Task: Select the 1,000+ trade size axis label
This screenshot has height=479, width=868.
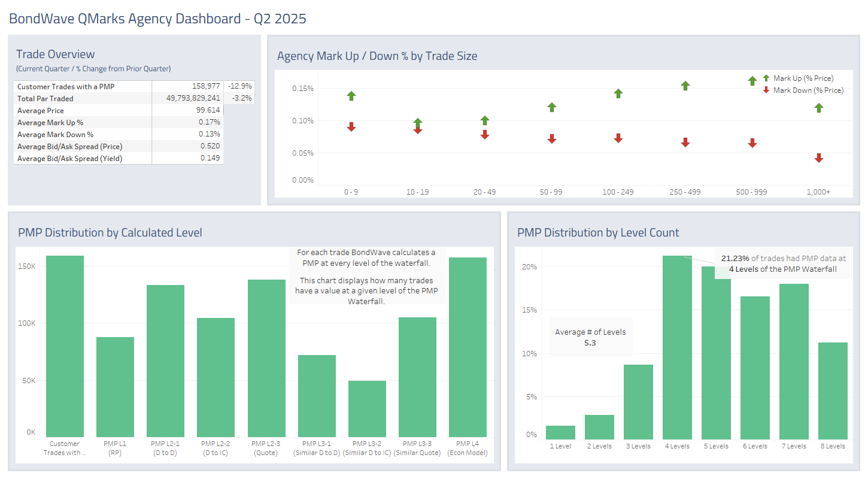Action: coord(819,192)
